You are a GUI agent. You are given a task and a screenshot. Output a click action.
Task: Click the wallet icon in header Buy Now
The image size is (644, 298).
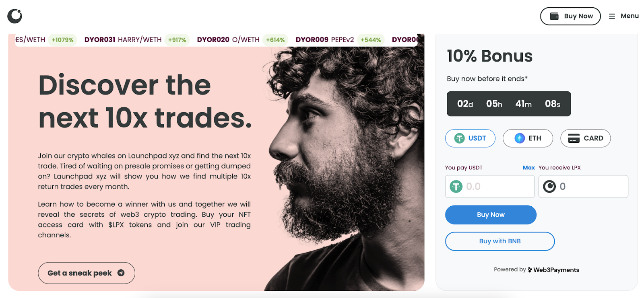(x=554, y=16)
